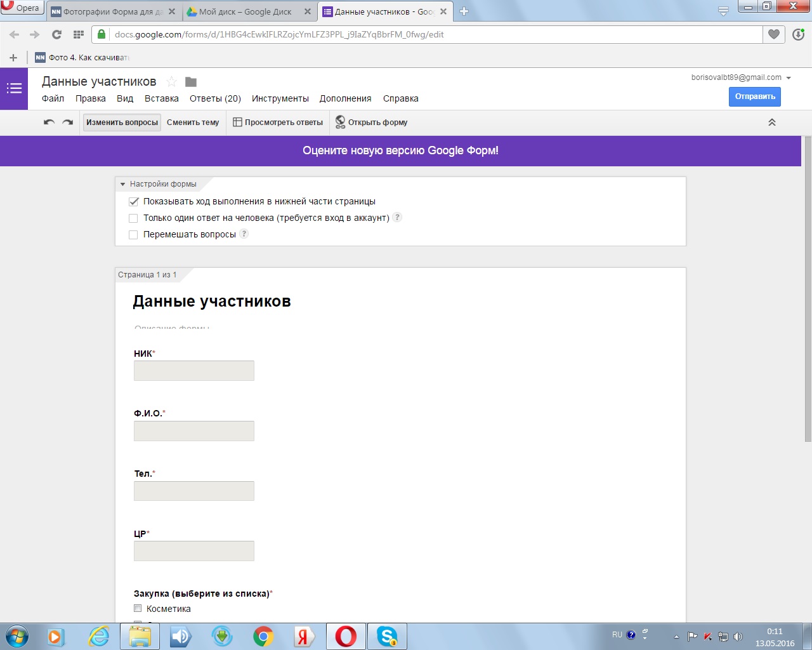The width and height of the screenshot is (812, 650).
Task: Click the heart bookmark icon in address bar
Action: [774, 34]
